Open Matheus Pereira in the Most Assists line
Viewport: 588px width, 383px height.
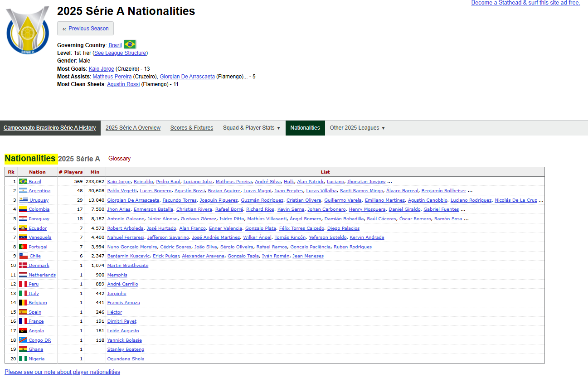(112, 77)
